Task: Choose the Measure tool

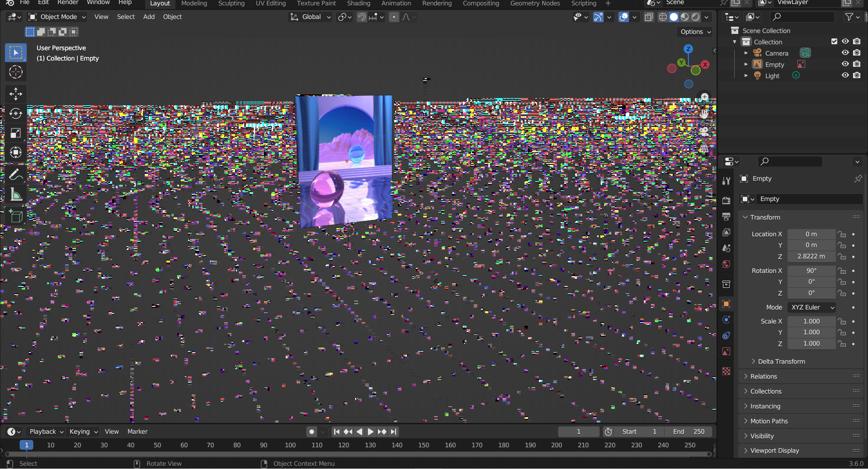Action: 16,194
